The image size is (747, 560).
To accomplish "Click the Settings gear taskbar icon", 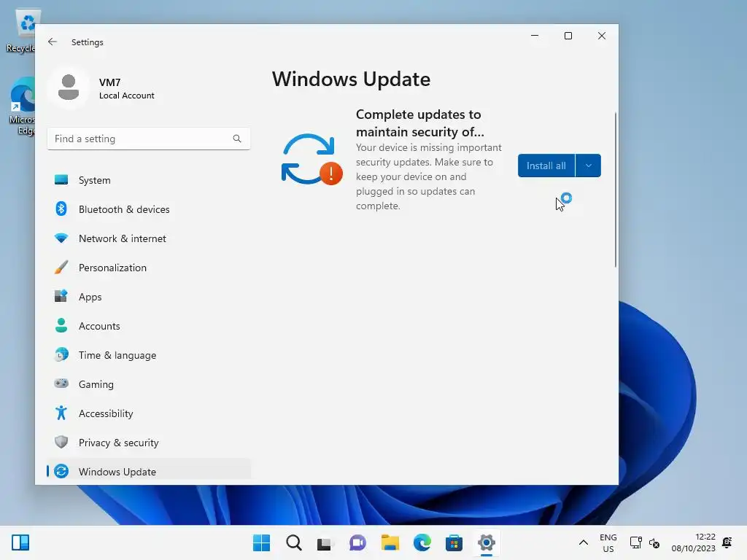I will (487, 542).
